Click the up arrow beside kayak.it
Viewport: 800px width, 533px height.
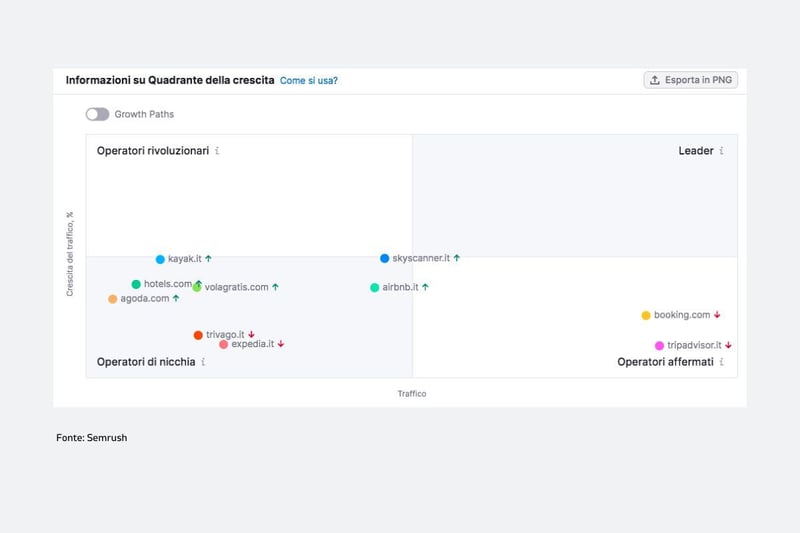pos(209,259)
